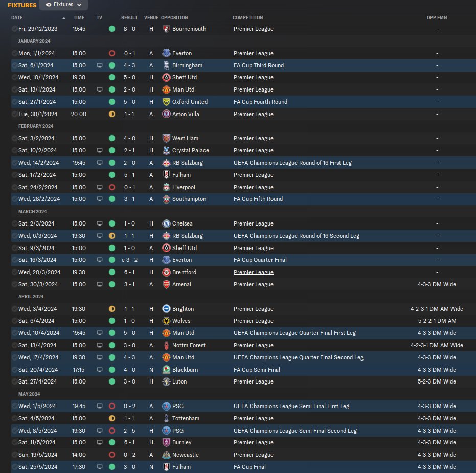Select the Liverpool opposition name
Screen dimensions: 476x473
pyautogui.click(x=184, y=187)
